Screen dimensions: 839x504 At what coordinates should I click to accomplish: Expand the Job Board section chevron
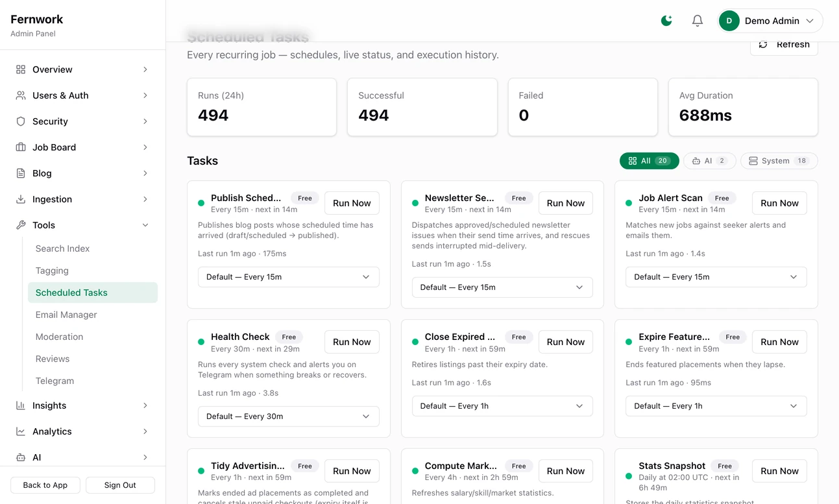145,147
